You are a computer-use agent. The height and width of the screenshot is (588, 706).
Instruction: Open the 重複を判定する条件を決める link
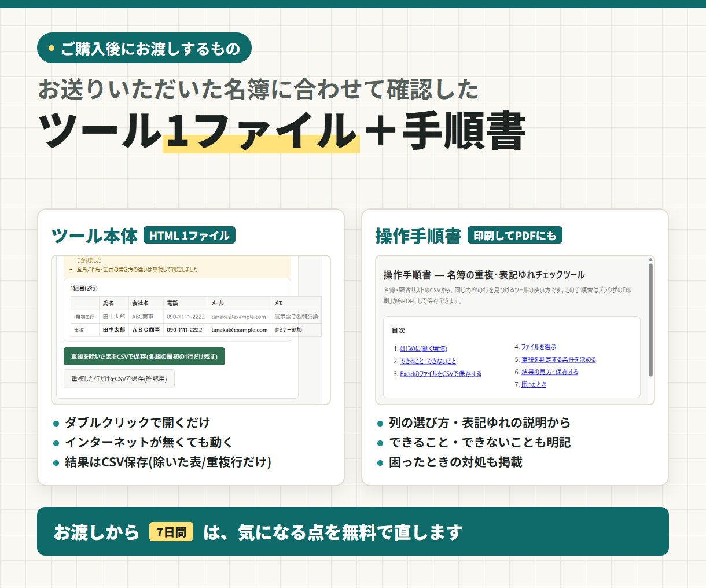[x=558, y=359]
